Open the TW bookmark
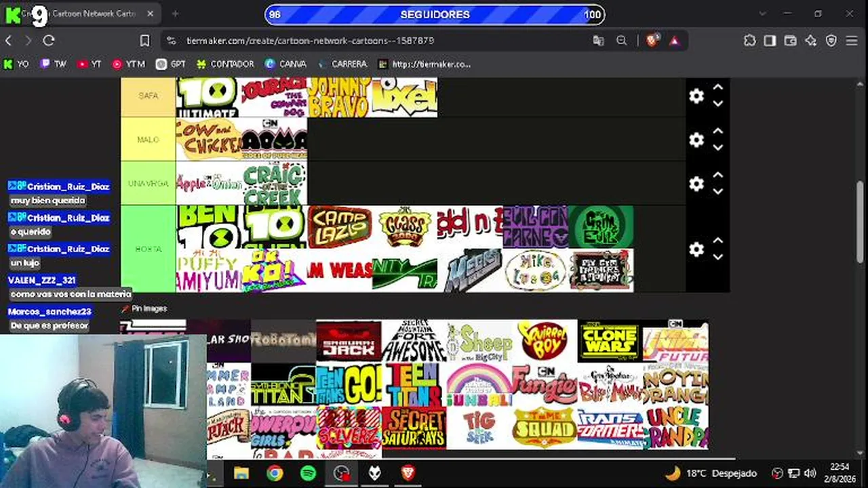 tap(54, 64)
